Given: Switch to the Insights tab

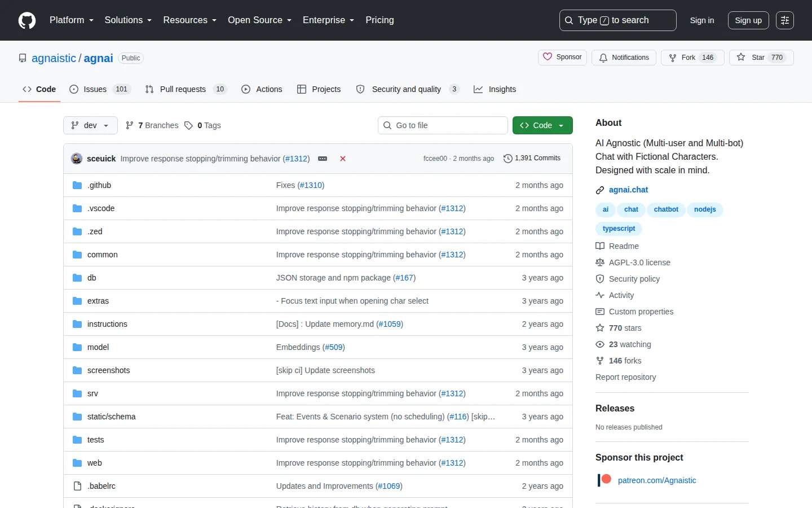Looking at the screenshot, I should coord(495,89).
